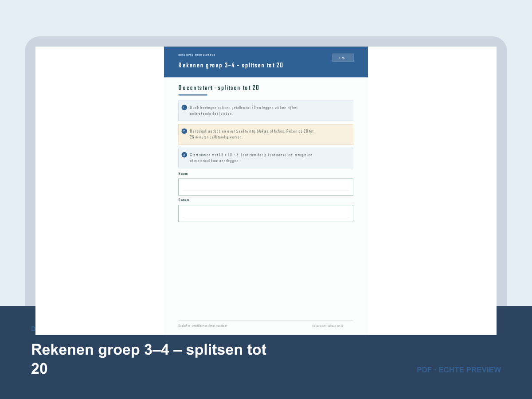
Task: Click the "Benodigd: potlood en eventueel" text
Action: point(252,134)
